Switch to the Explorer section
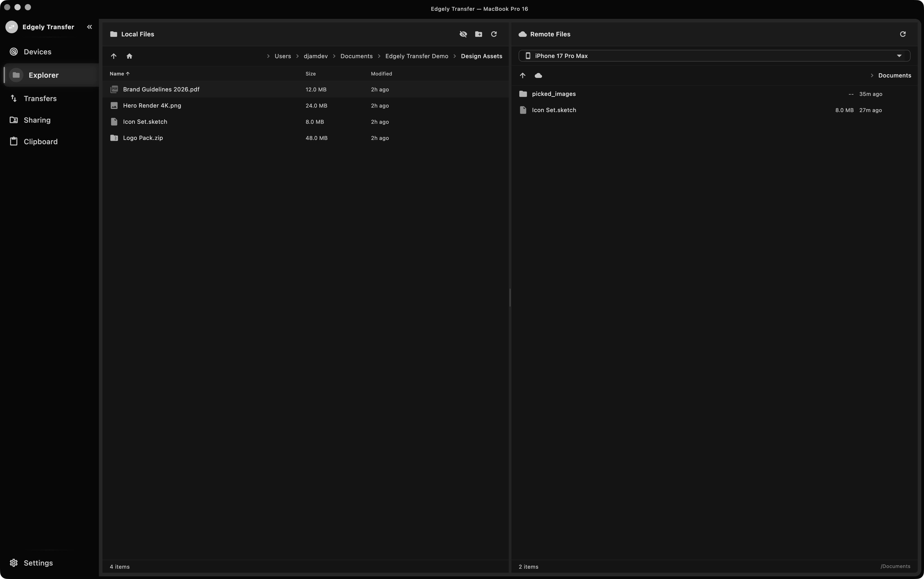Image resolution: width=924 pixels, height=579 pixels. [51, 75]
